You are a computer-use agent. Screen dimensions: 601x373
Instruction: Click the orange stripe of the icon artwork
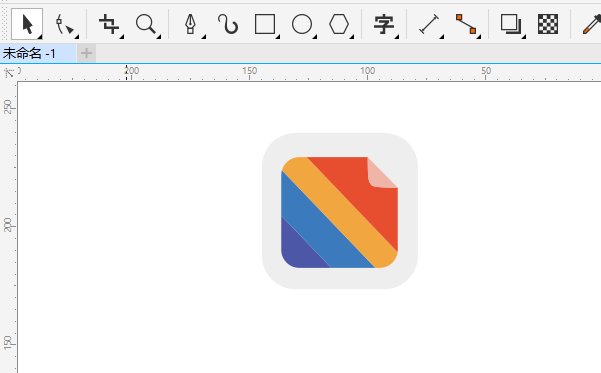339,212
